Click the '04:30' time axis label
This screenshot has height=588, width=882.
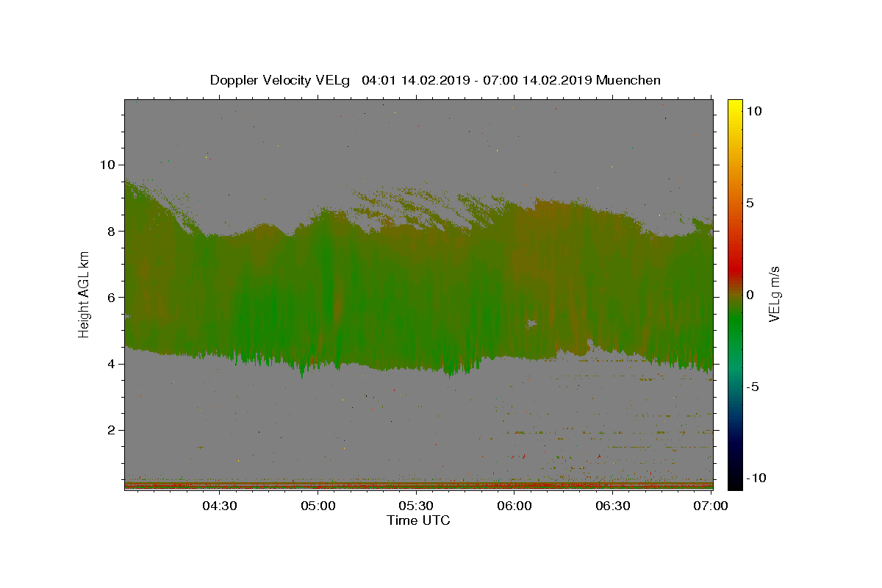click(220, 506)
